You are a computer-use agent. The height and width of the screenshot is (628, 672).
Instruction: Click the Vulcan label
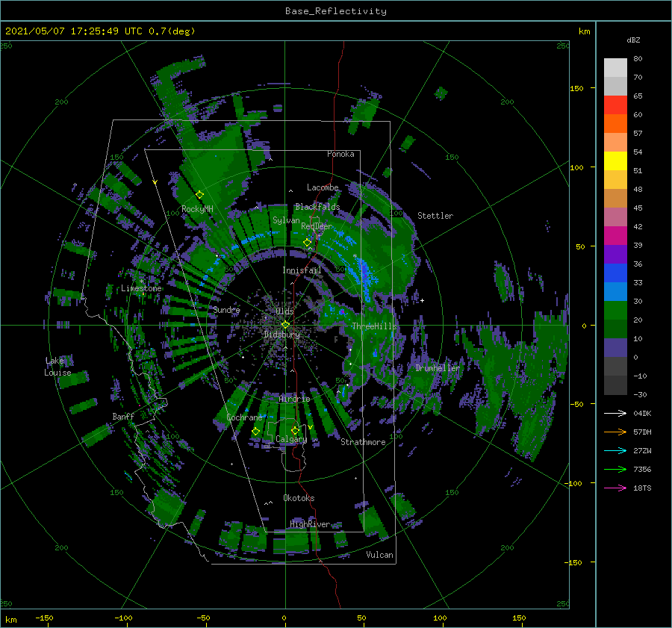click(x=380, y=555)
